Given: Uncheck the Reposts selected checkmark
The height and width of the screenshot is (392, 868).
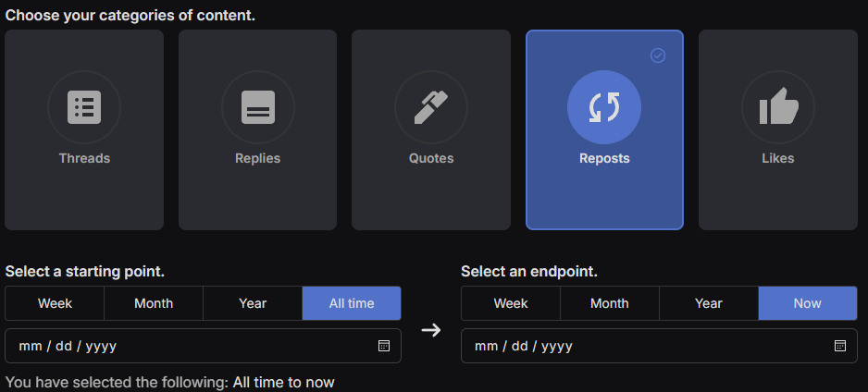Looking at the screenshot, I should pyautogui.click(x=658, y=55).
